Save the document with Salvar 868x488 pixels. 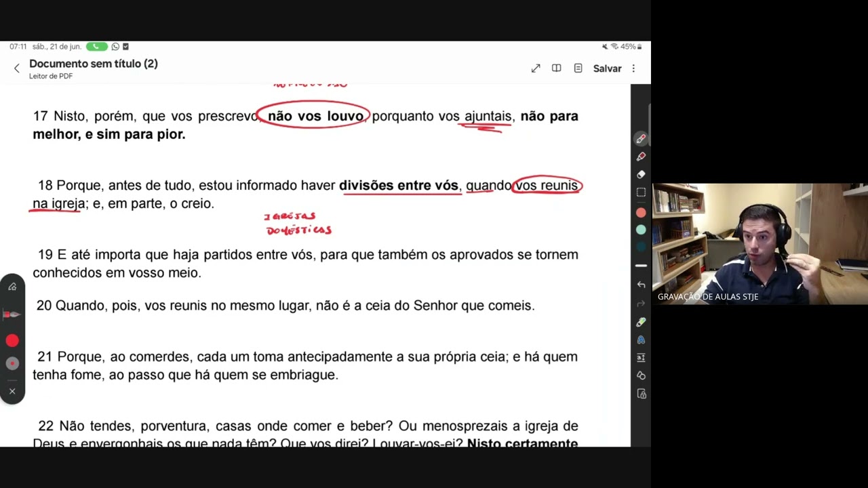coord(608,68)
